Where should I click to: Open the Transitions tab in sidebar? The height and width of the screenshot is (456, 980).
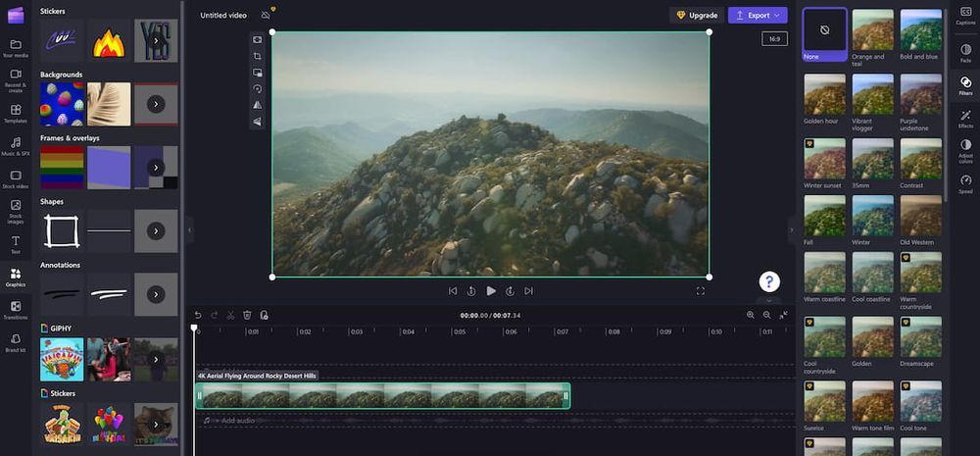pos(15,310)
